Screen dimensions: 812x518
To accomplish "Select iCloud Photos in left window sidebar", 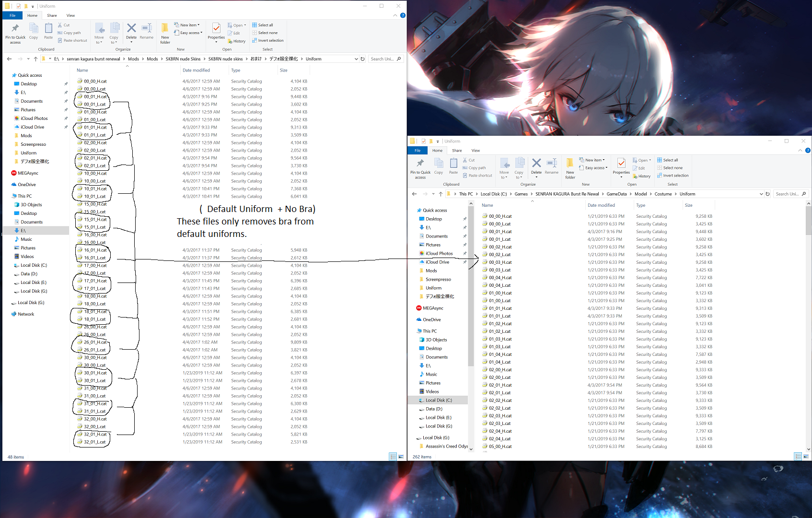I will click(x=34, y=118).
